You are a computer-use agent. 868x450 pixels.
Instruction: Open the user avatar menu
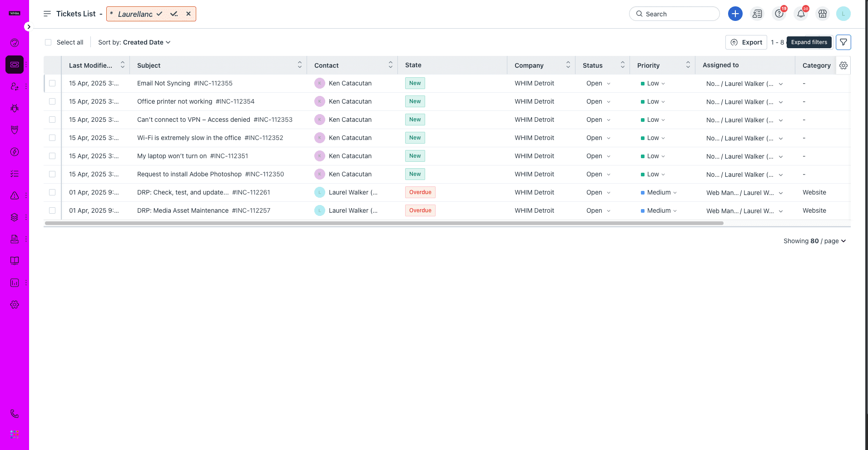[843, 14]
